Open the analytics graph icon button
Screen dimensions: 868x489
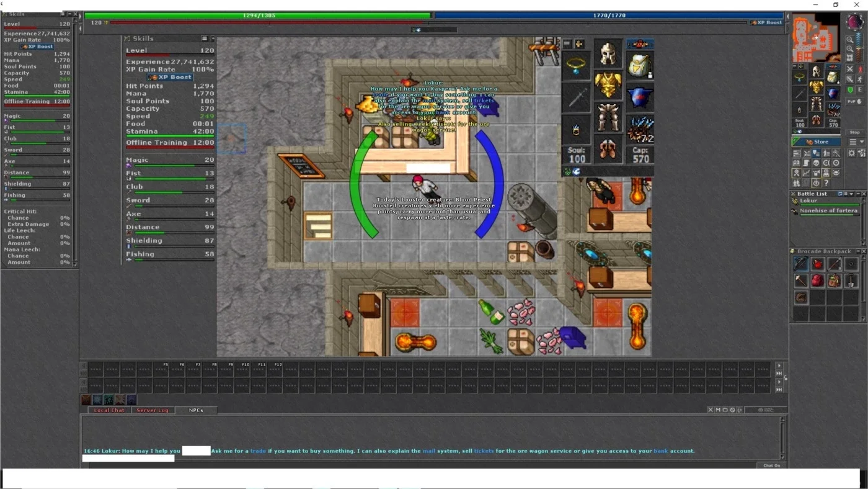[x=806, y=173]
